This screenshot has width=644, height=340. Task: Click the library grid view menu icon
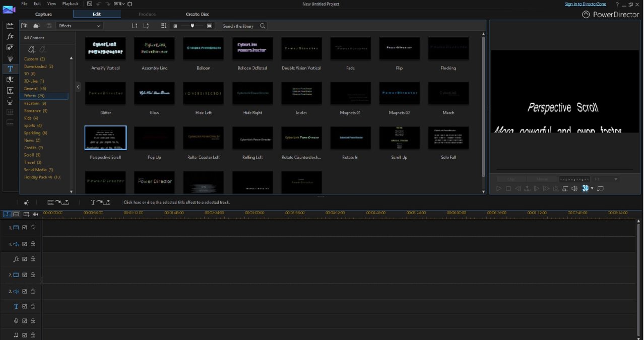point(164,26)
